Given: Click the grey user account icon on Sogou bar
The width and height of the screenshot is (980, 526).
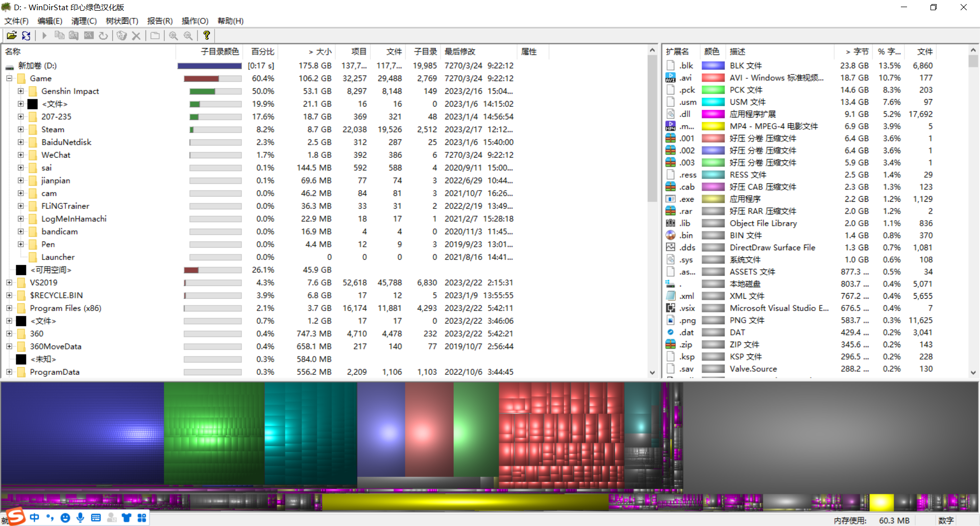Looking at the screenshot, I should coord(111,518).
